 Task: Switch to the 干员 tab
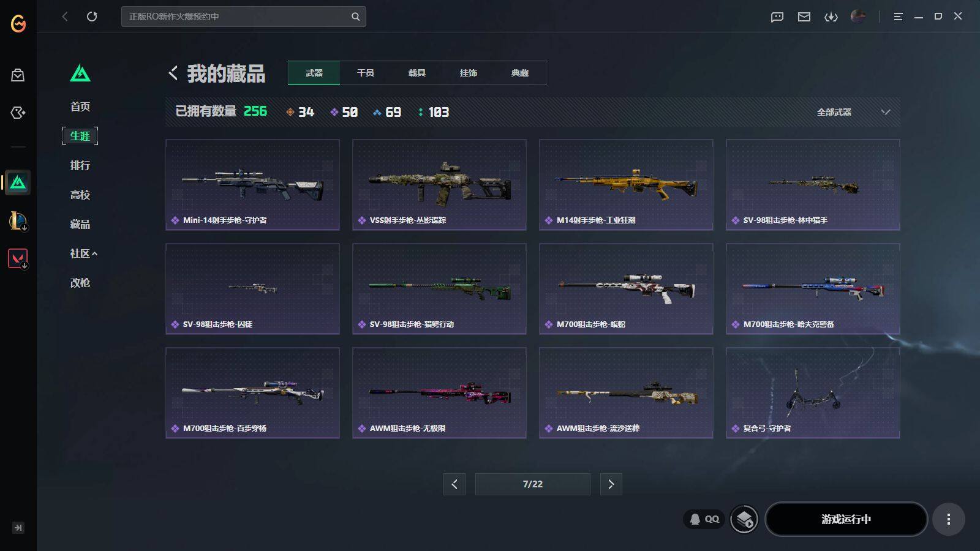(x=366, y=73)
